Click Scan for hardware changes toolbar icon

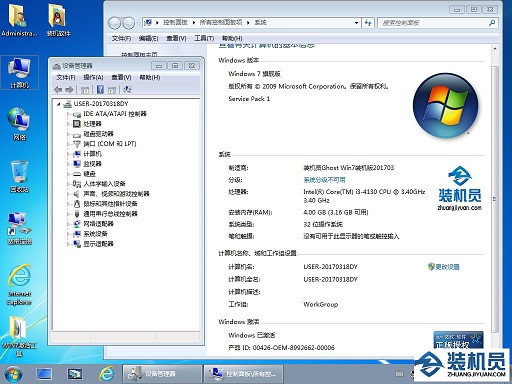[x=127, y=89]
